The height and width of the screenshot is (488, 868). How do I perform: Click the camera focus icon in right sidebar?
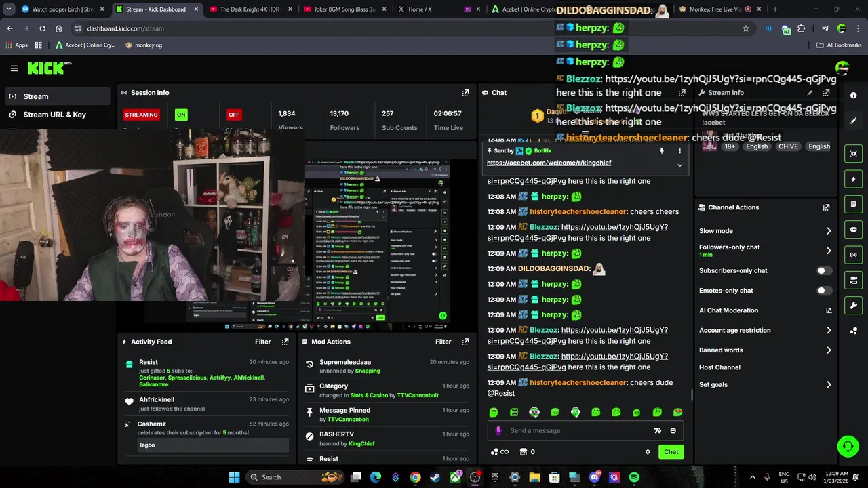click(x=854, y=154)
